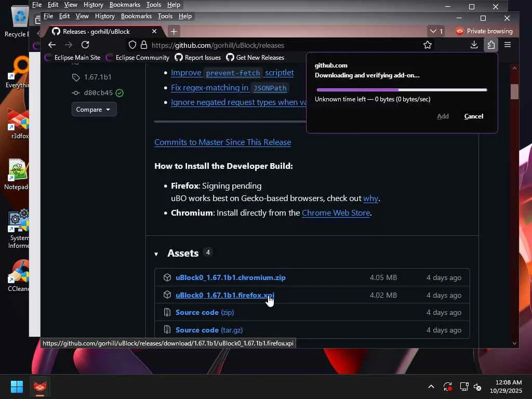Click the 1.67.1b1 tag icon

click(76, 77)
